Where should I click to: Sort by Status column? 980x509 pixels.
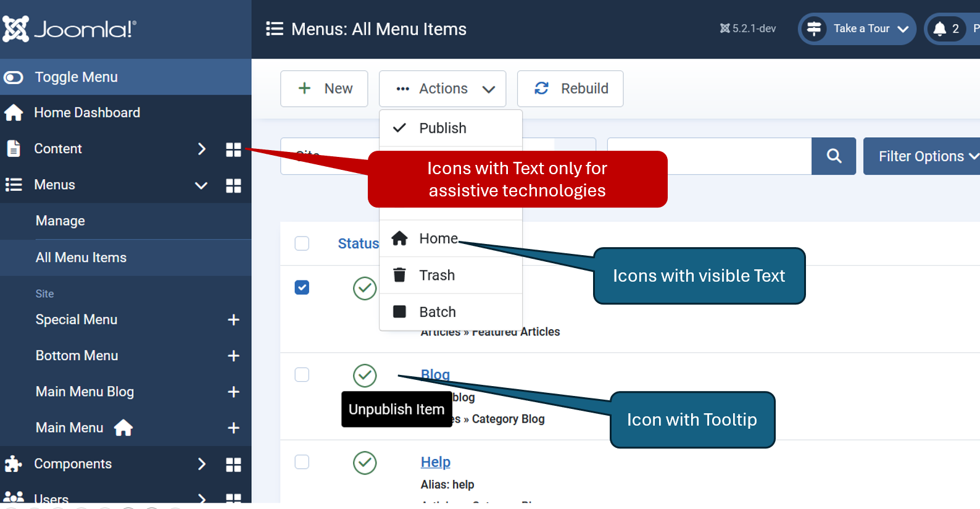359,243
